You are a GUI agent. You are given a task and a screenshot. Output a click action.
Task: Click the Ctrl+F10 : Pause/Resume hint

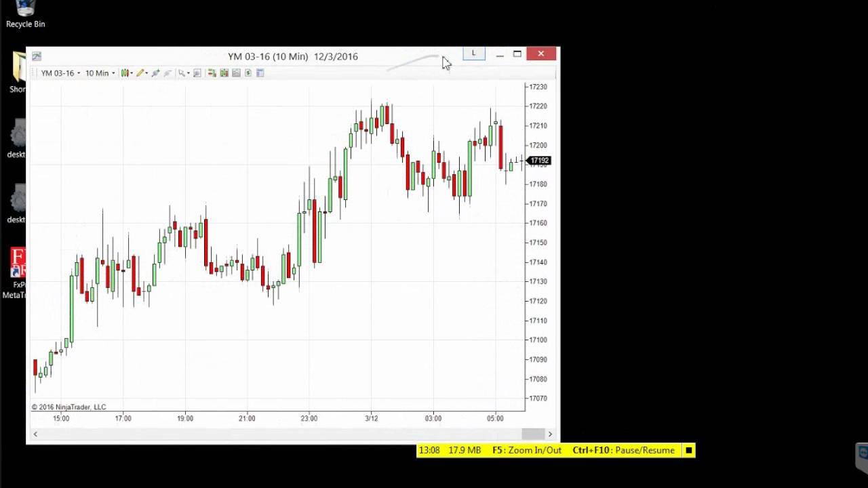point(624,450)
